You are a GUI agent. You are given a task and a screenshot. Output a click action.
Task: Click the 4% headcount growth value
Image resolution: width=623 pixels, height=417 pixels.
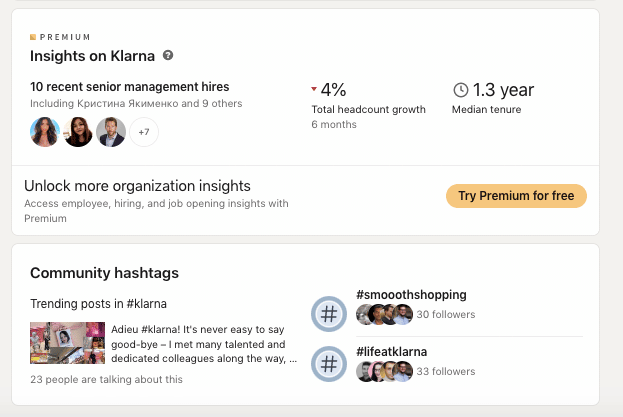[x=333, y=90]
